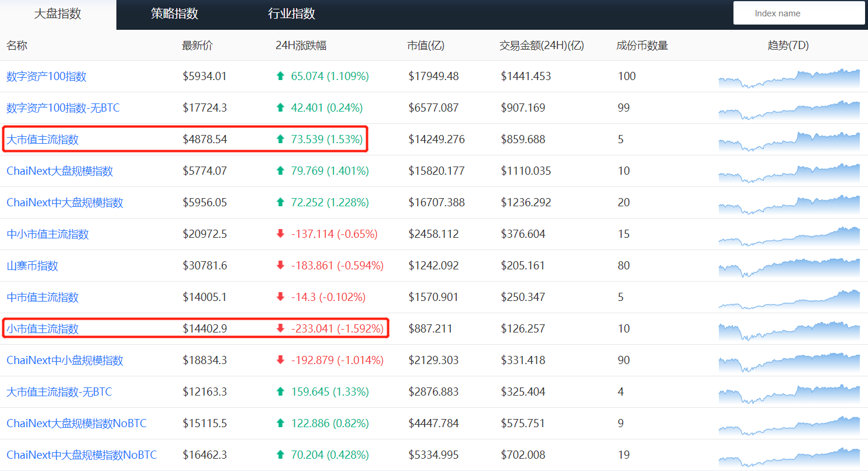This screenshot has height=471, width=868.
Task: Click the 7D trend chart for 山寨币指数
Action: pyautogui.click(x=789, y=268)
